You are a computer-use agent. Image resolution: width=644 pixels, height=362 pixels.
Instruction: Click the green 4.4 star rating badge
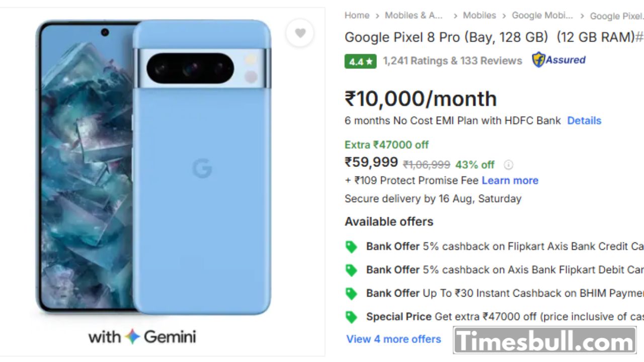tap(360, 61)
